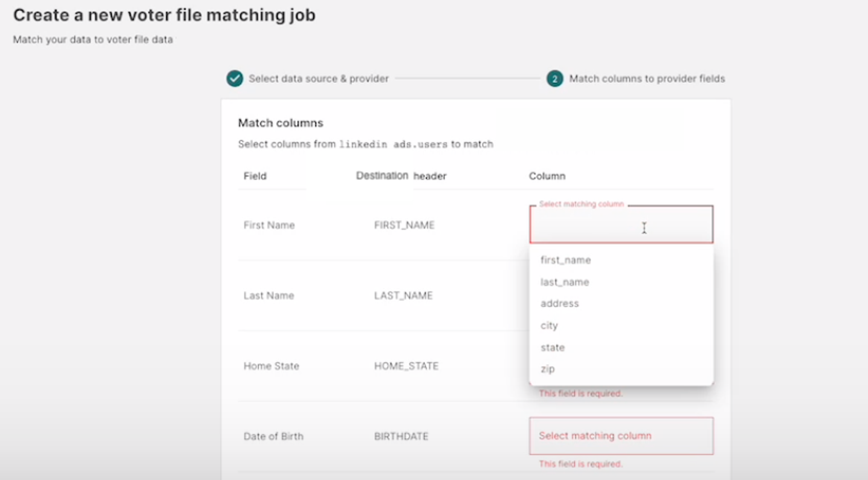
Task: Click 'This field is required.' under Date of Birth
Action: 581,464
